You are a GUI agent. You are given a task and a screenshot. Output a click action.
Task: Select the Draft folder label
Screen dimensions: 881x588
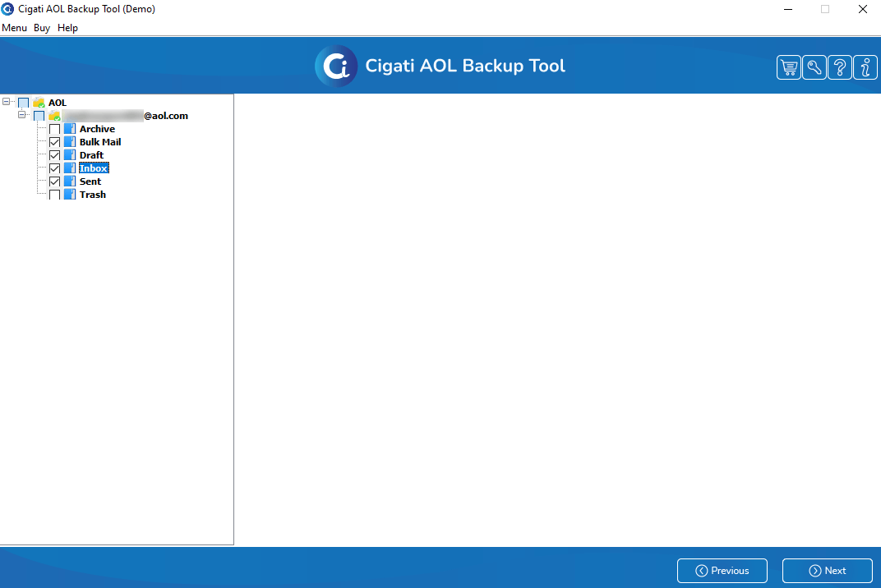(x=91, y=155)
